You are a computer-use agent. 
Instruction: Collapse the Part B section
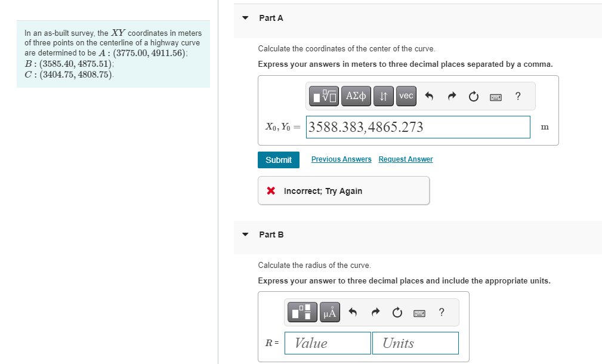pyautogui.click(x=245, y=235)
